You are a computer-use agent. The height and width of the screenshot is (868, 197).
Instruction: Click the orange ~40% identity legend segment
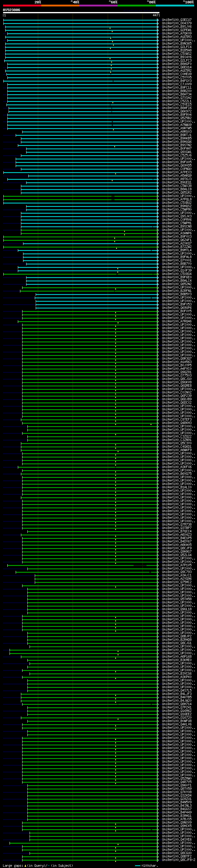click(x=60, y=6)
